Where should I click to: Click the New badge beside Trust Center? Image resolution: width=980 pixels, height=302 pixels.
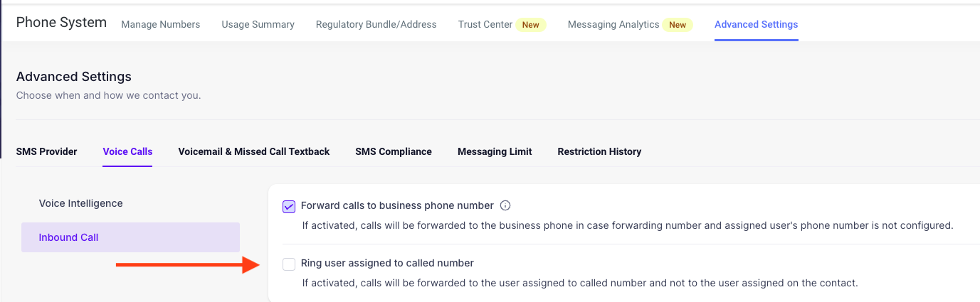click(531, 25)
